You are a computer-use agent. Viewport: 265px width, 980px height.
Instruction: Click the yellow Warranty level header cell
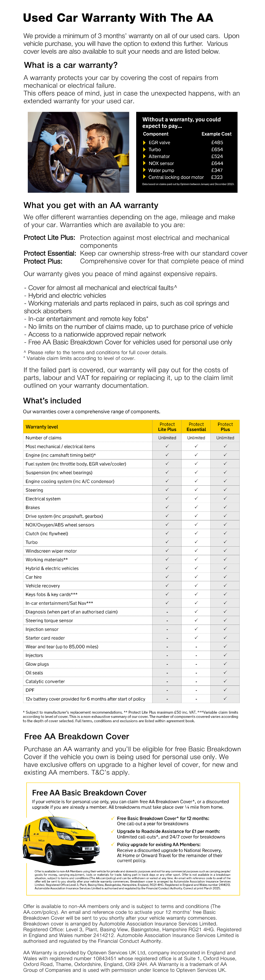[87, 427]
